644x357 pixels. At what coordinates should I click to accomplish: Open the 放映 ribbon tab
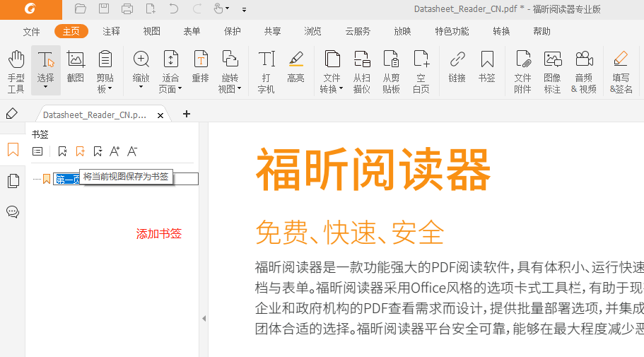[x=402, y=31]
